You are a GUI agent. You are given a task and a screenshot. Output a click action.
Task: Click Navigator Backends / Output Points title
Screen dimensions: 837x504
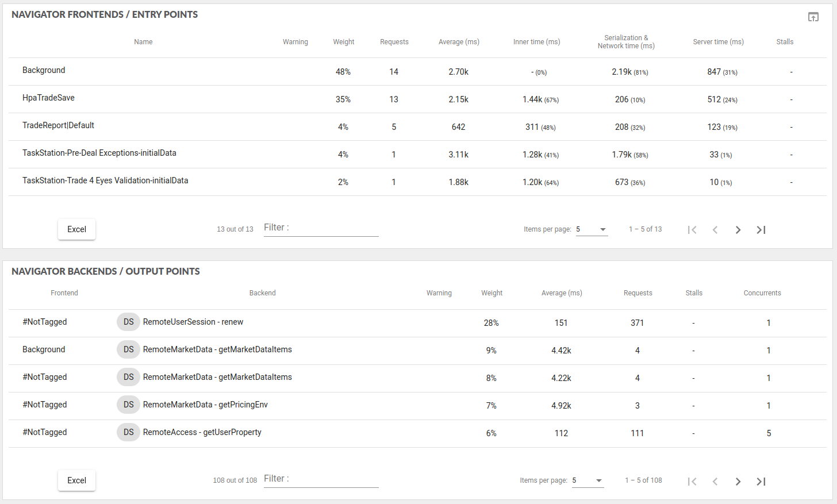tap(106, 271)
